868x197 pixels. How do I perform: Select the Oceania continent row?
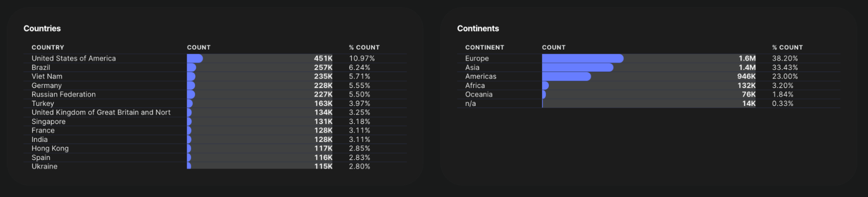649,94
